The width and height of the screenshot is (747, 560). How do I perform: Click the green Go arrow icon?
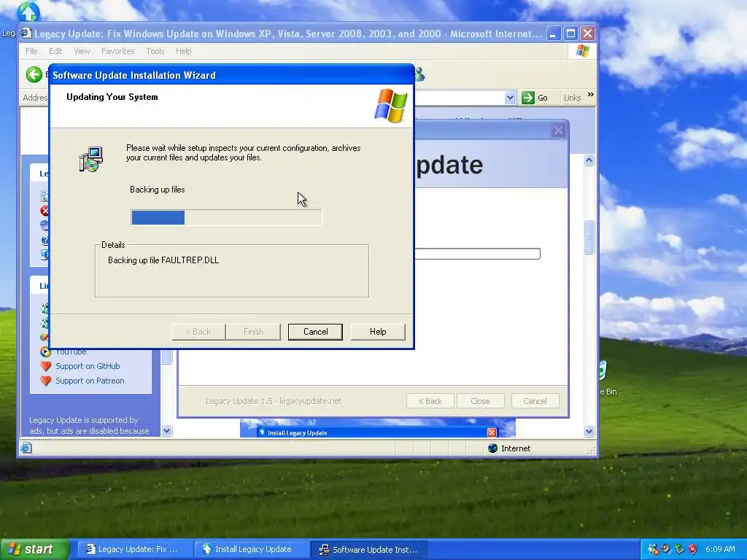pyautogui.click(x=528, y=98)
